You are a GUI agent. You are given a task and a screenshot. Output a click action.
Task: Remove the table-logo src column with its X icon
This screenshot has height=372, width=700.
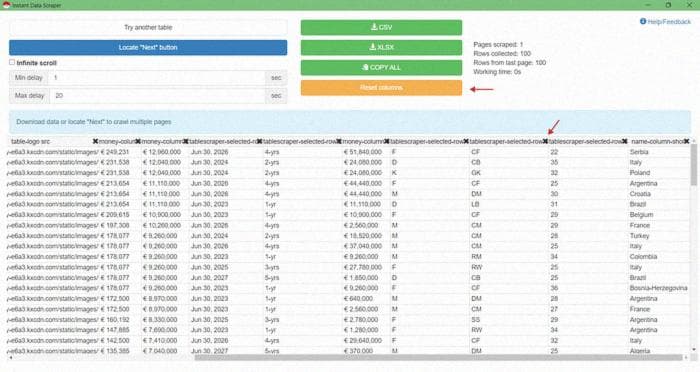coord(95,141)
